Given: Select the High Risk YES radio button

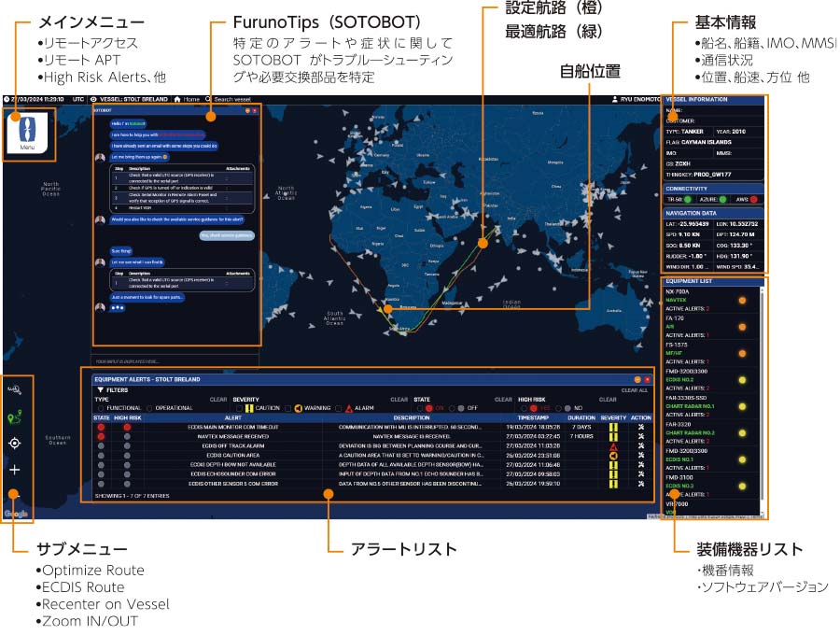Looking at the screenshot, I should point(524,408).
